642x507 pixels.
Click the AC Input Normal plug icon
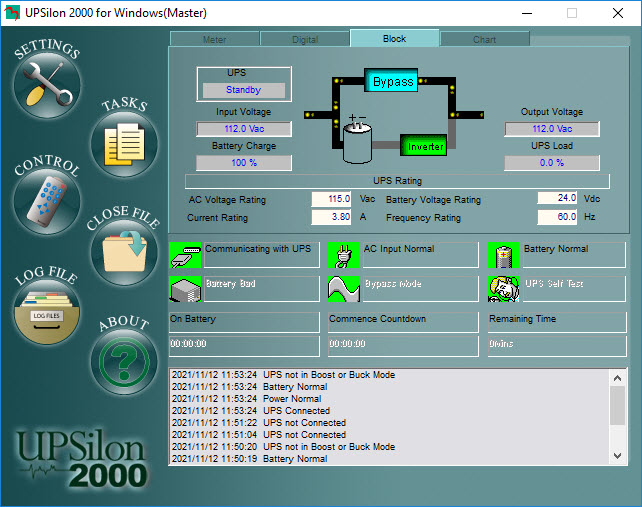pos(344,255)
